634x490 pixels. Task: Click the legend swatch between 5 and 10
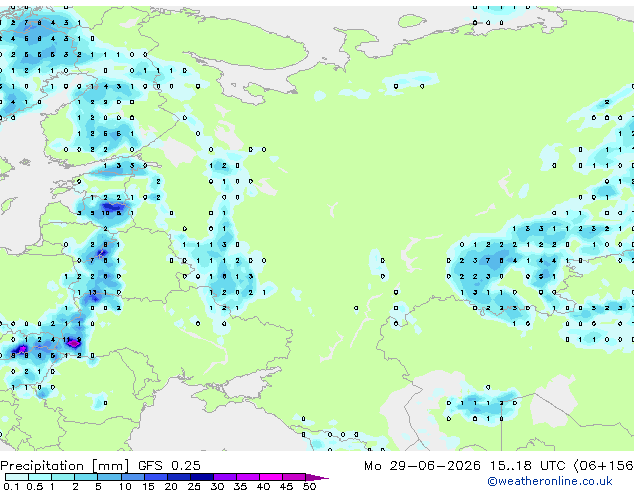pos(110,477)
